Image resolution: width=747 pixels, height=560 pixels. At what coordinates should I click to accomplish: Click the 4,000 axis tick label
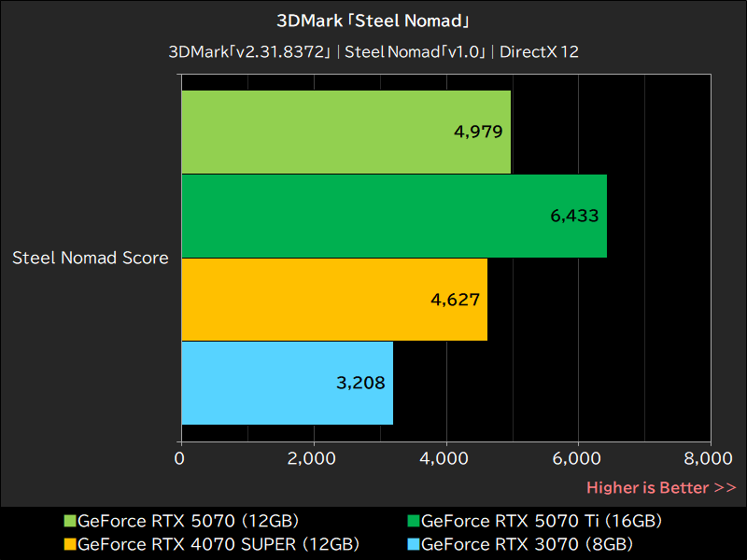click(444, 458)
